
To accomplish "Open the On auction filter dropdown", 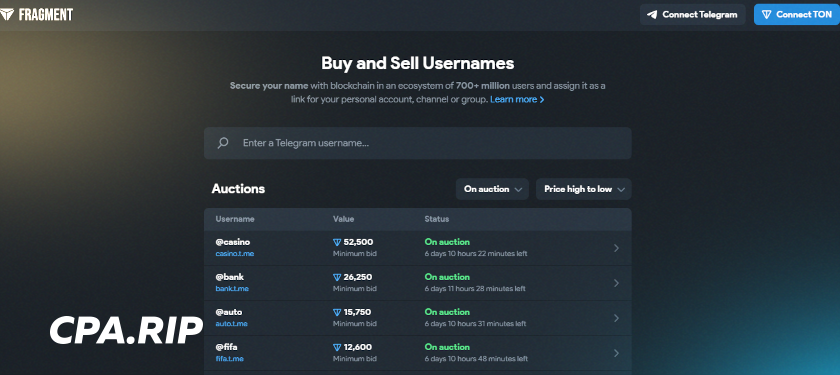I will (492, 189).
